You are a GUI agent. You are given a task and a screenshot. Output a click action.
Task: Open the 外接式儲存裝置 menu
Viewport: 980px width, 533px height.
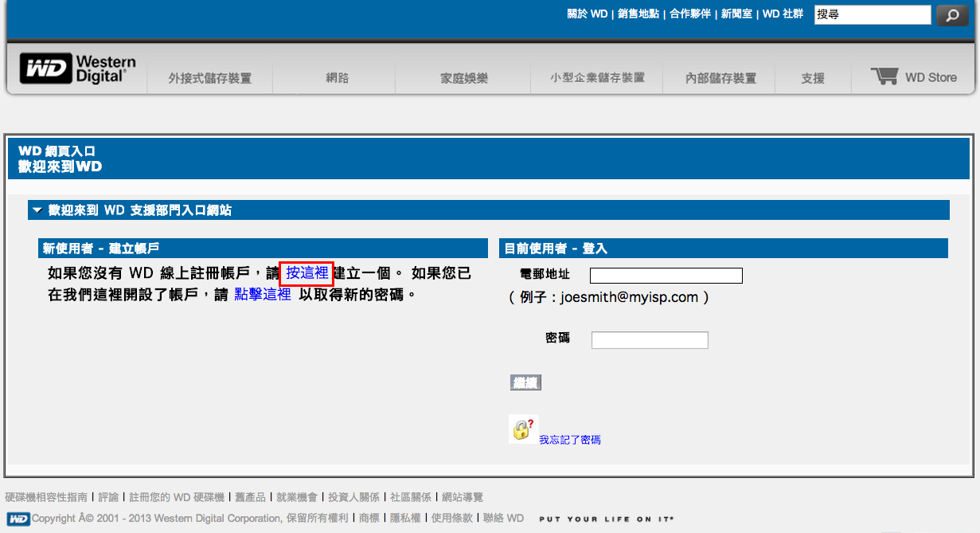pyautogui.click(x=210, y=78)
